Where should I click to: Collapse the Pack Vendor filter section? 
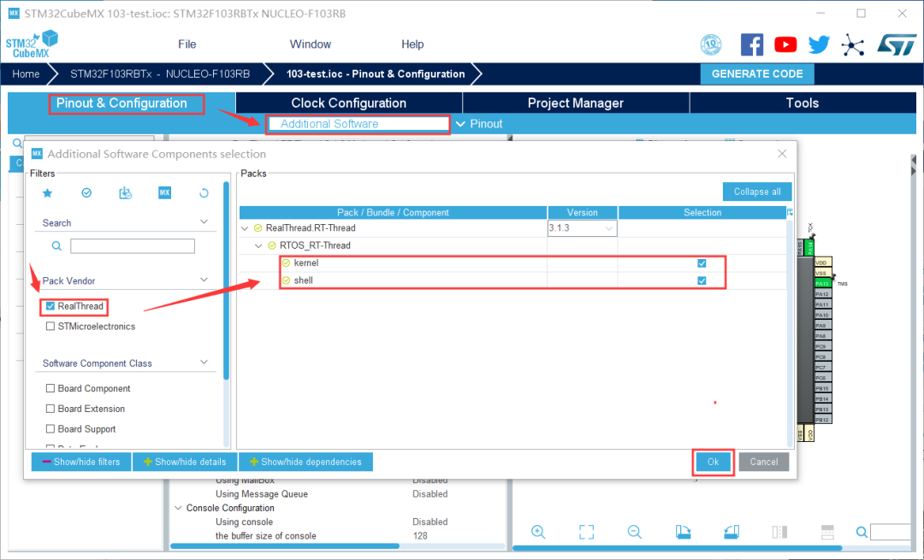click(x=204, y=280)
